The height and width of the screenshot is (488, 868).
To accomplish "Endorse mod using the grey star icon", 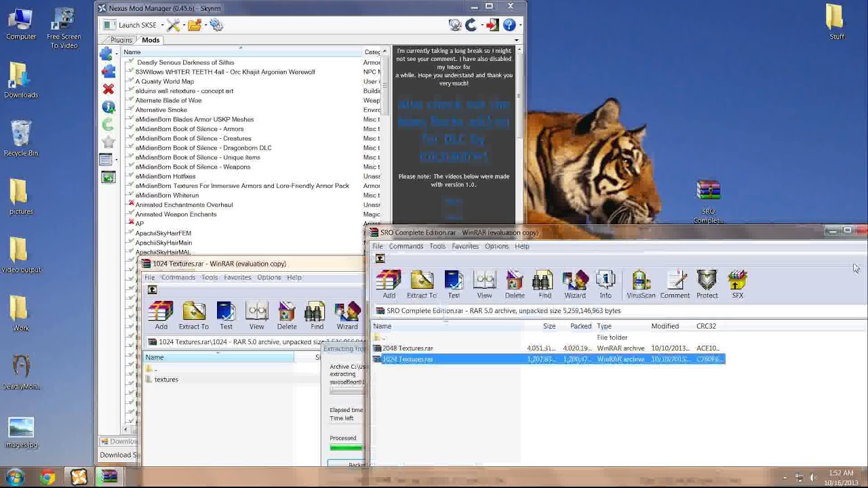I will tap(108, 142).
